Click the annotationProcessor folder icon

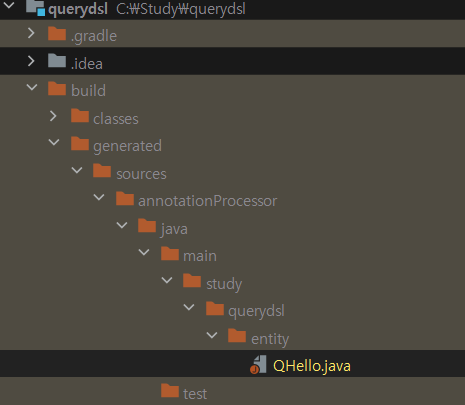pos(125,199)
